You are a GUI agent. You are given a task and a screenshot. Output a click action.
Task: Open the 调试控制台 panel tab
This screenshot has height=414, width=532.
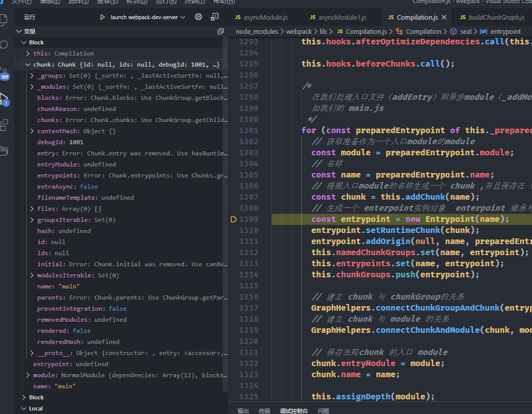[294, 410]
